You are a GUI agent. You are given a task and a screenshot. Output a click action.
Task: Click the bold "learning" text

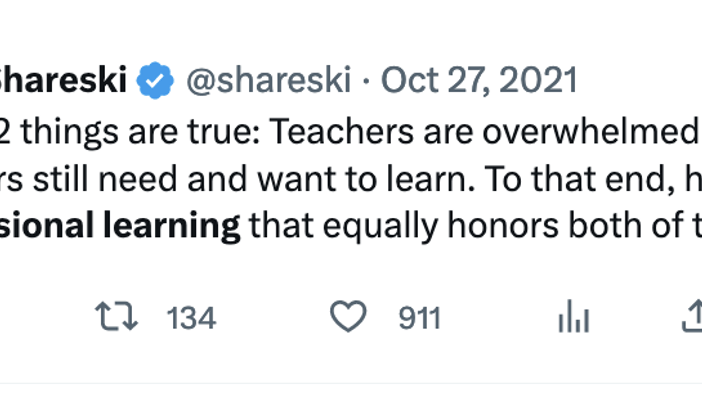click(172, 226)
